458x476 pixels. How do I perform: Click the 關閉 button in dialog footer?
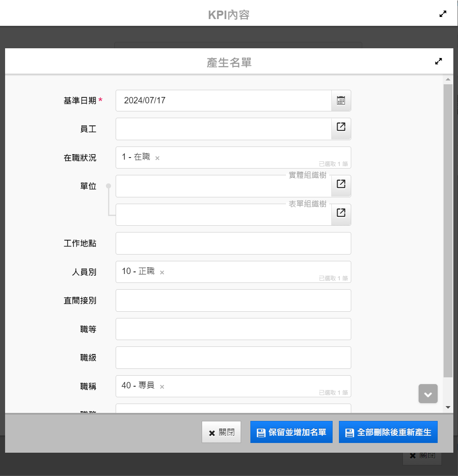point(221,432)
